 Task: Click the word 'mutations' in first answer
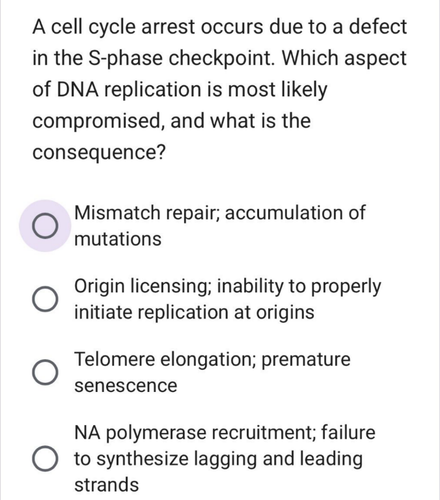(118, 239)
